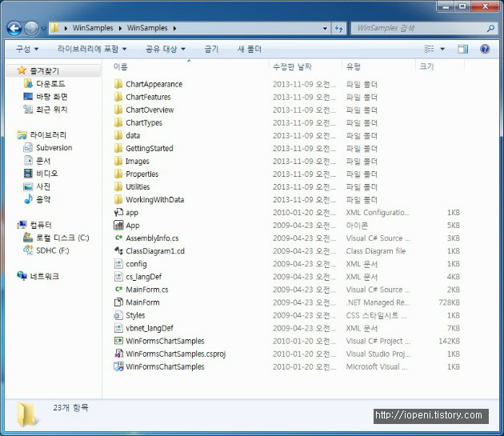Select the ChartTypes folder icon

coord(118,122)
